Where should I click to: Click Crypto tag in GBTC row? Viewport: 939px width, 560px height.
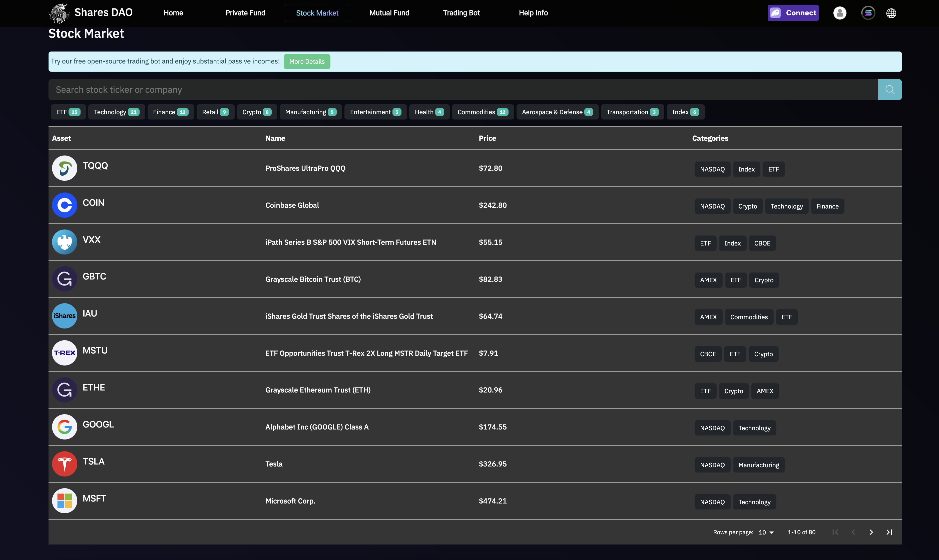[x=764, y=280]
